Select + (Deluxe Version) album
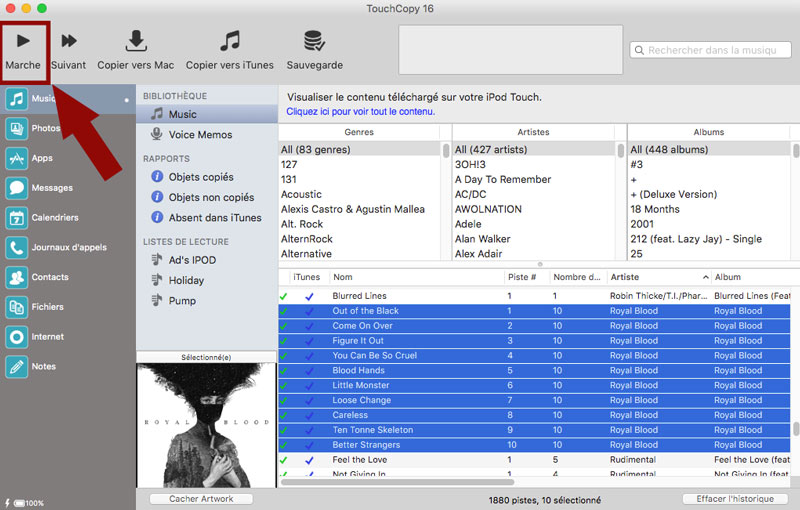The image size is (800, 510). pos(710,194)
